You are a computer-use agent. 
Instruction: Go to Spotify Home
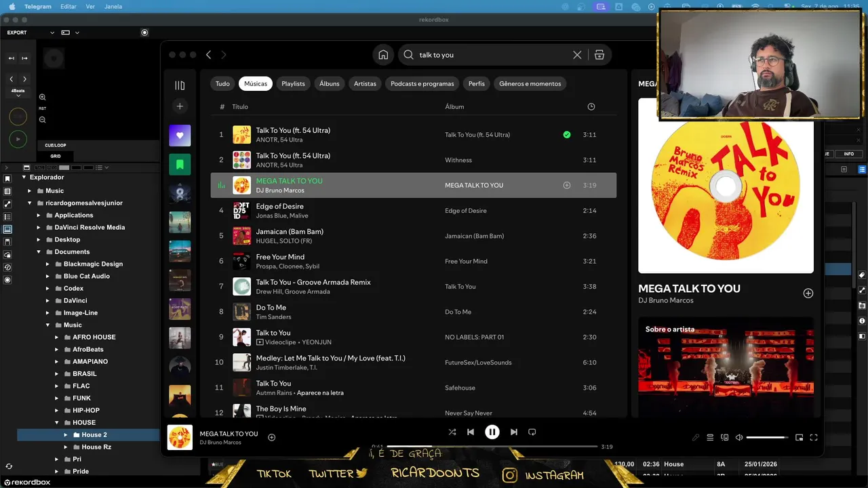[x=383, y=55]
